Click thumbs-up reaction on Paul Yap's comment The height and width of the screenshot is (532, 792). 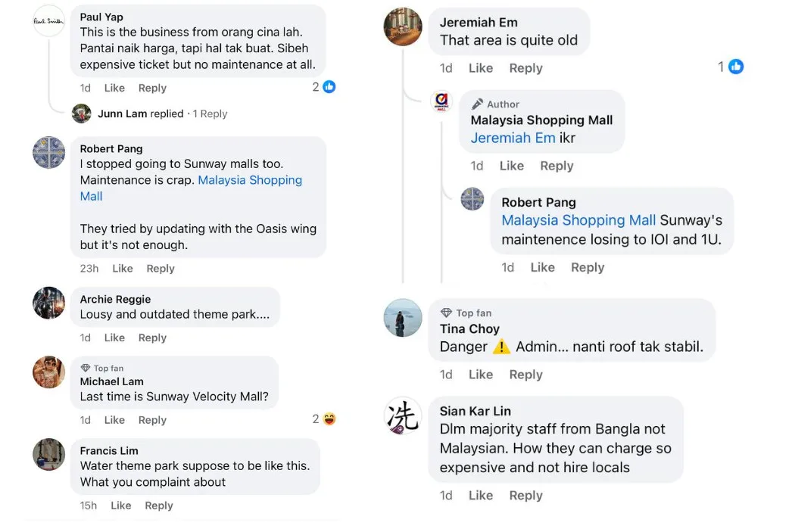[329, 87]
